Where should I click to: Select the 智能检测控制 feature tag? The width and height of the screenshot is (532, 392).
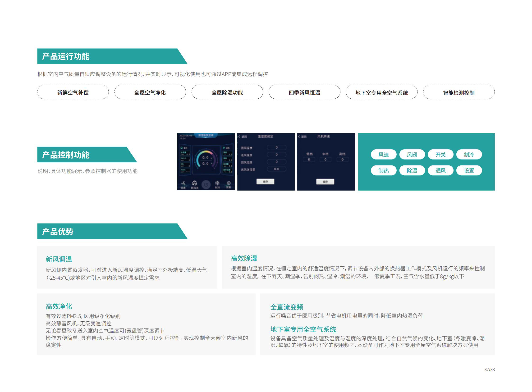click(x=459, y=92)
